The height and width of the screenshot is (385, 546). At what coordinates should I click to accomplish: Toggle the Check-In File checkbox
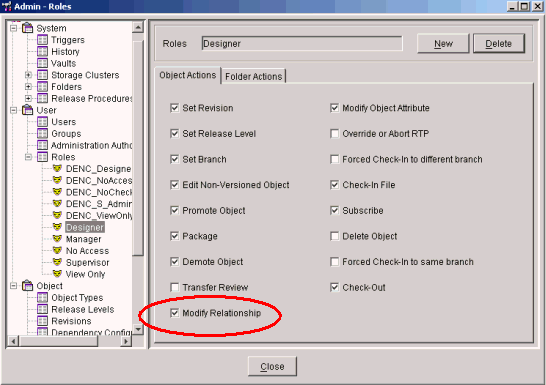point(334,185)
